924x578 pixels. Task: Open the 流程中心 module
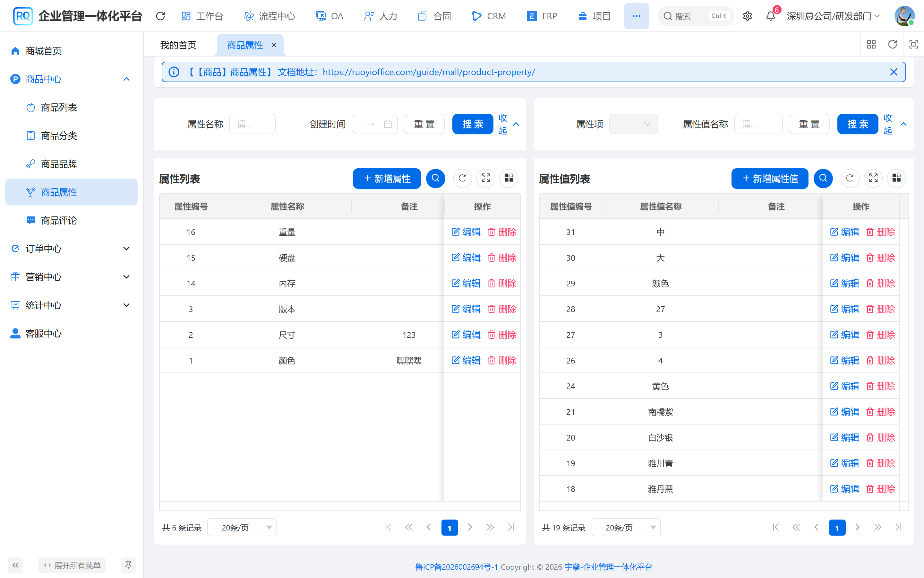(x=269, y=16)
